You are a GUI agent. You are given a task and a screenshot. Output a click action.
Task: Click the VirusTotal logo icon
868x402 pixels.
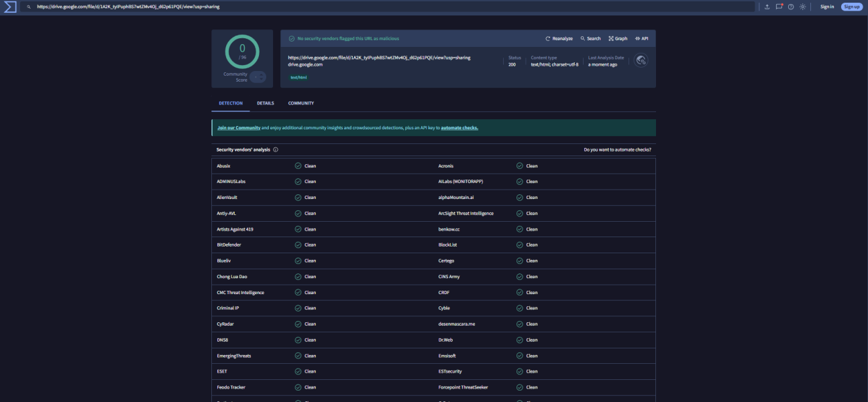[x=9, y=7]
